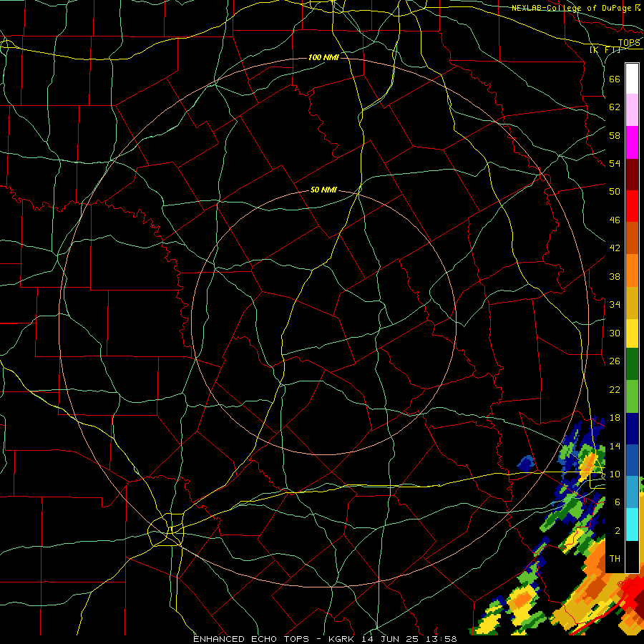
Task: Click the legend value "62"
Action: (615, 107)
